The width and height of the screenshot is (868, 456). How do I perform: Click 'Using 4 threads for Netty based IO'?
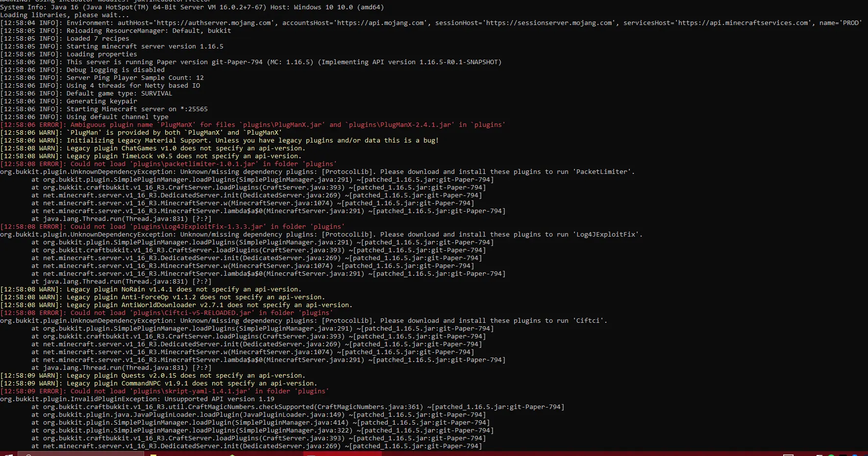tap(100, 86)
